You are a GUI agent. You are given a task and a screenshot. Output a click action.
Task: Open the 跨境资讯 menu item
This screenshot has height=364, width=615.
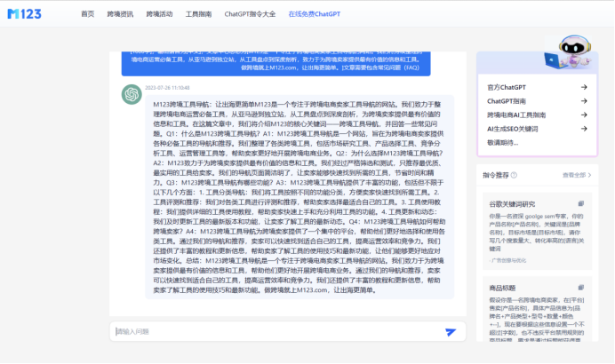pos(120,14)
